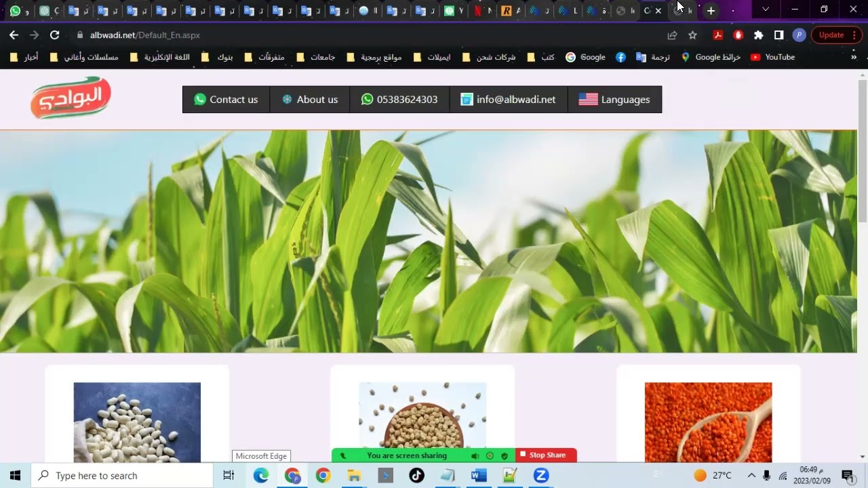Image resolution: width=868 pixels, height=488 pixels.
Task: Open the Google خرائط maps bookmark
Action: point(711,57)
